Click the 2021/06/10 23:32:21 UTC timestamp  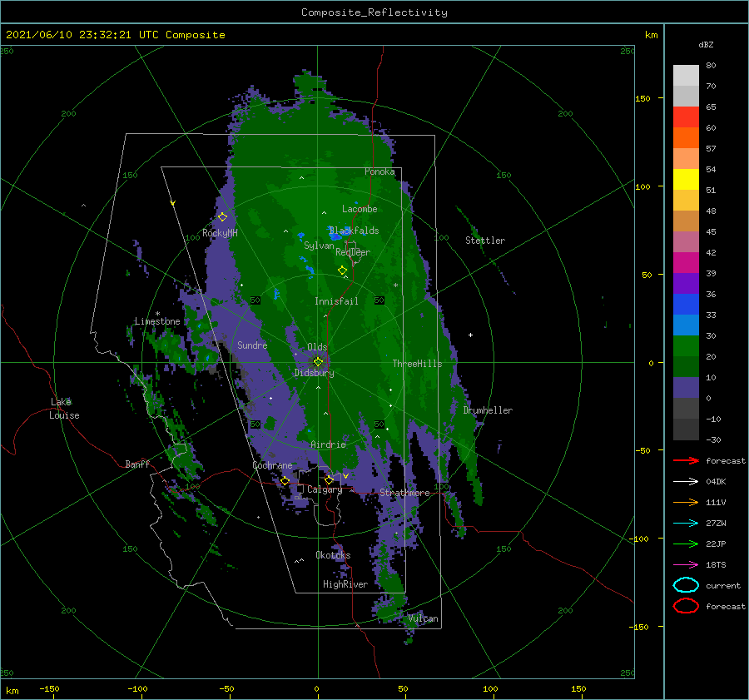[x=82, y=35]
